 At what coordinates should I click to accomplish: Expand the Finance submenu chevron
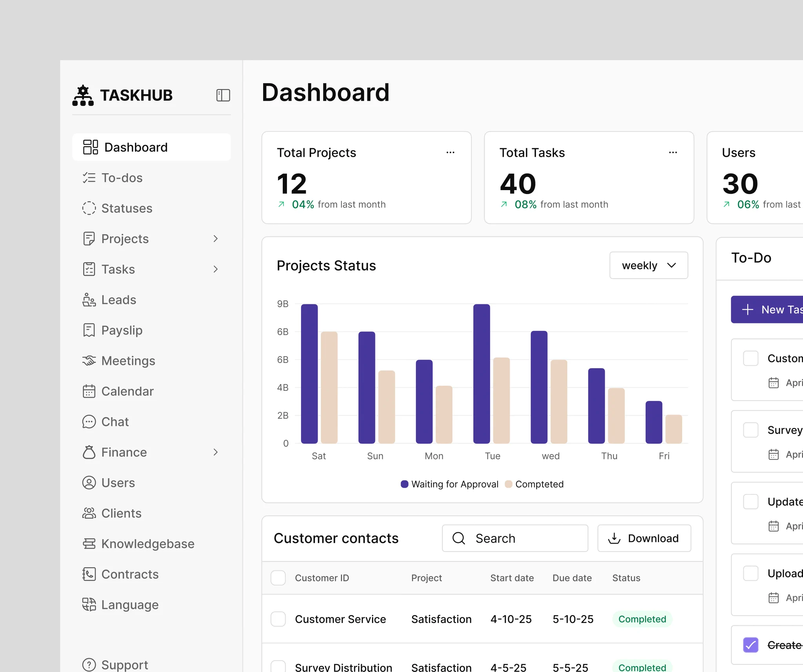215,452
